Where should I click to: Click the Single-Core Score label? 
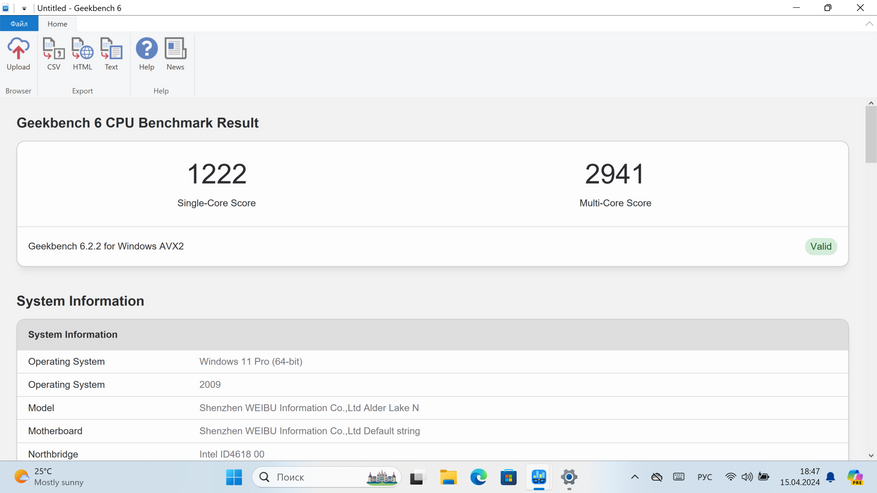click(x=216, y=203)
